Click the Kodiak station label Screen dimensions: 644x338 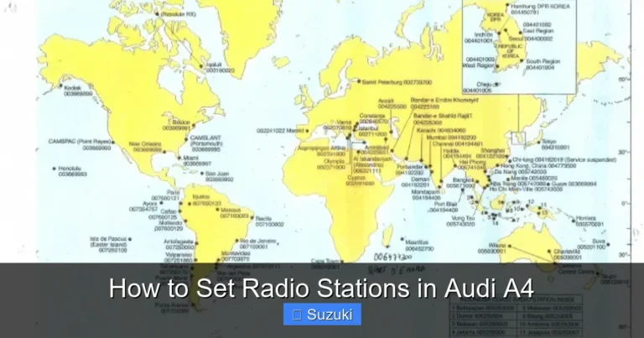[78, 91]
